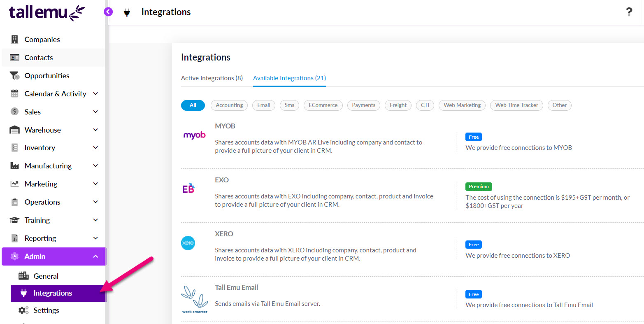Switch to the Active Integrations tab
644x324 pixels.
point(212,78)
